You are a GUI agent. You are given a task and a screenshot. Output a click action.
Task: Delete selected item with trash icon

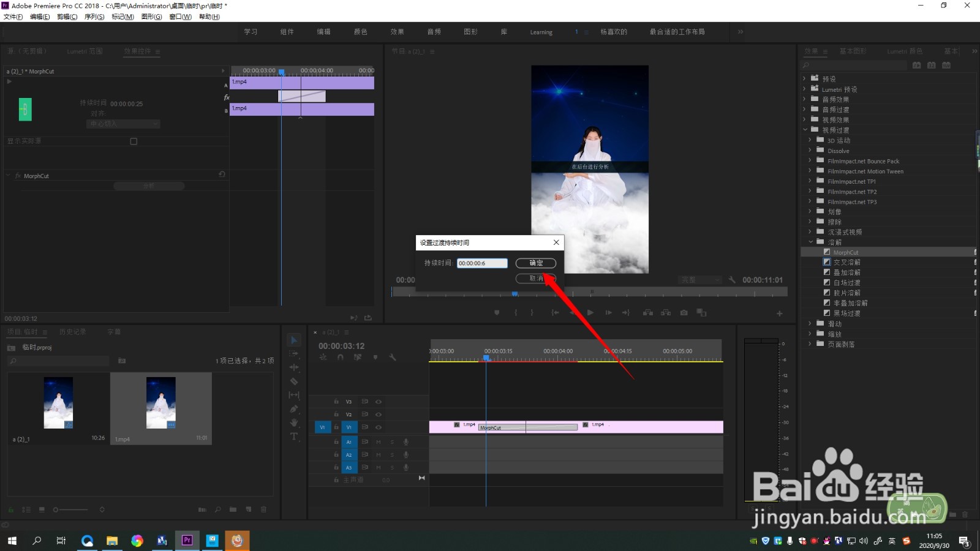[264, 509]
